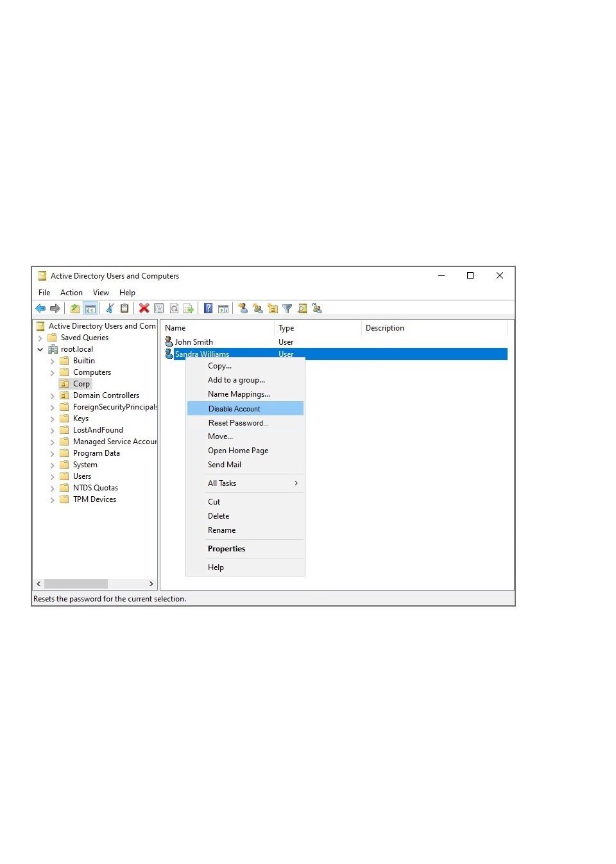
Task: Click Add to group toolbar icon
Action: [317, 309]
